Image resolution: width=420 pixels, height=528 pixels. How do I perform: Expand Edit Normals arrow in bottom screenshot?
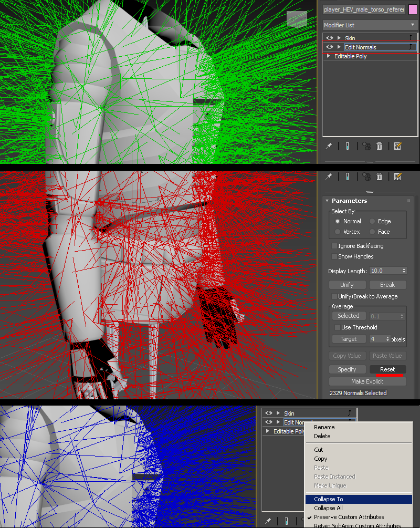coord(278,422)
